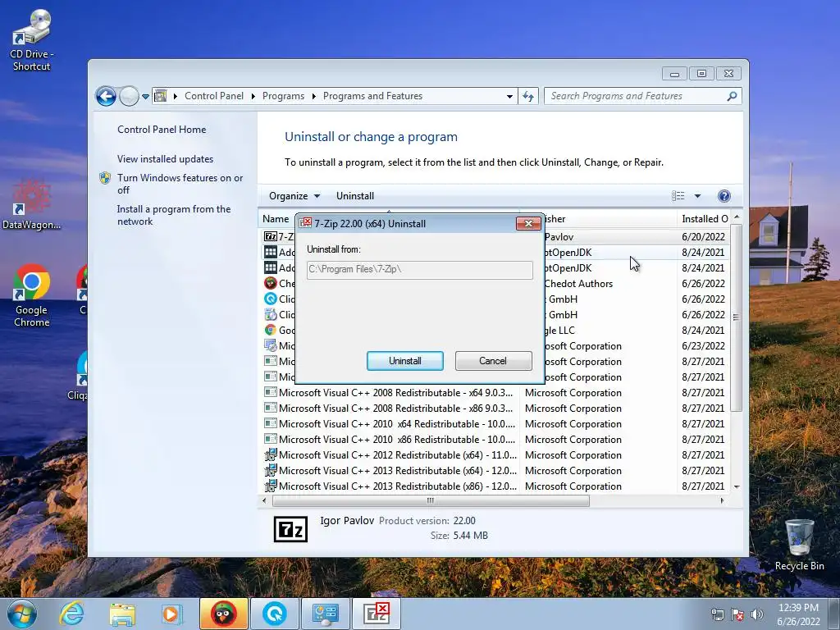Click Google Chrome icon in program list
840x630 pixels.
click(x=271, y=330)
